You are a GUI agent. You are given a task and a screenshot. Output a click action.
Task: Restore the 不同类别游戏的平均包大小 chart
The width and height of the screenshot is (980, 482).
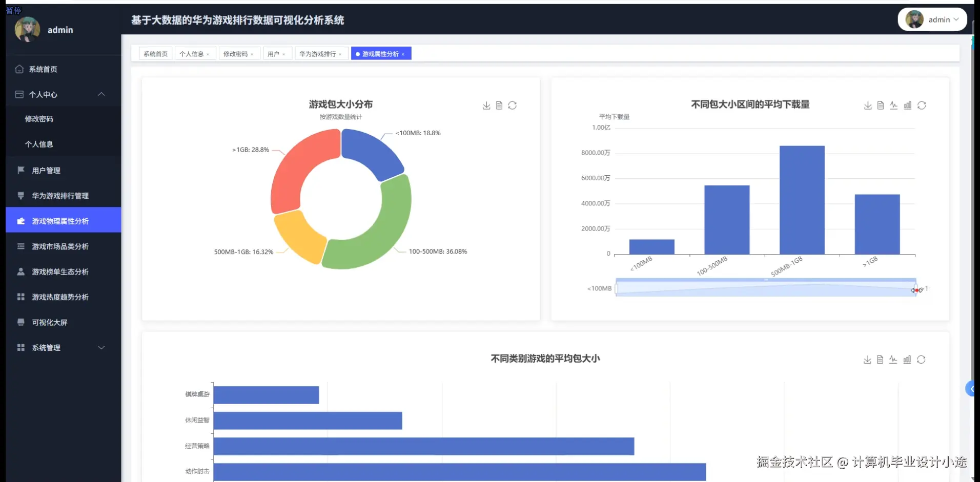921,360
